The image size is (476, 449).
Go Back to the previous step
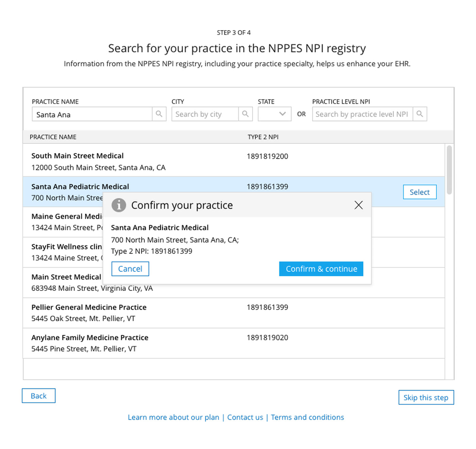pos(38,396)
